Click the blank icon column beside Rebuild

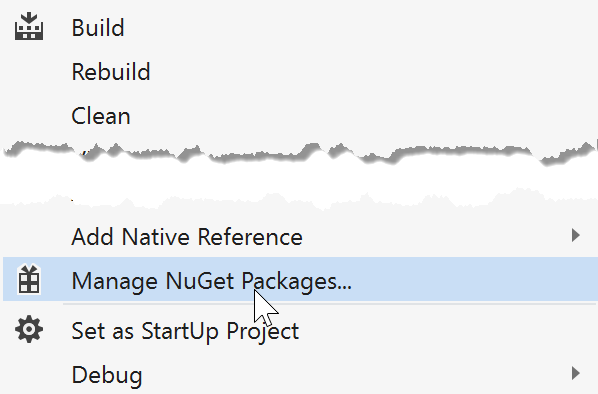(x=29, y=72)
